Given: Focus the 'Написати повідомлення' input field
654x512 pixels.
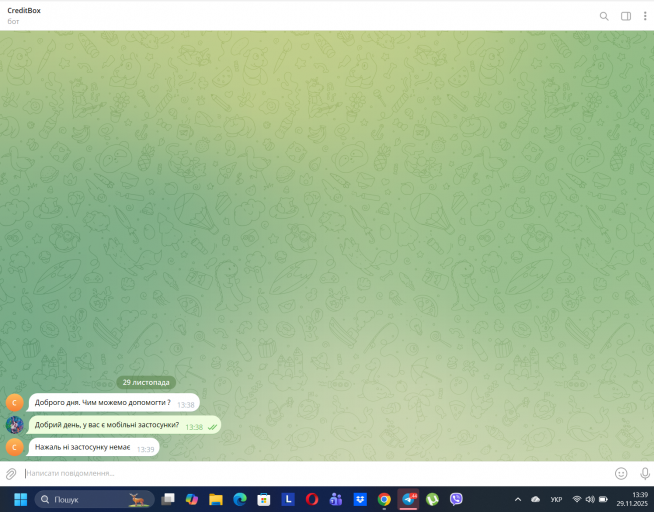Looking at the screenshot, I should click(317, 474).
